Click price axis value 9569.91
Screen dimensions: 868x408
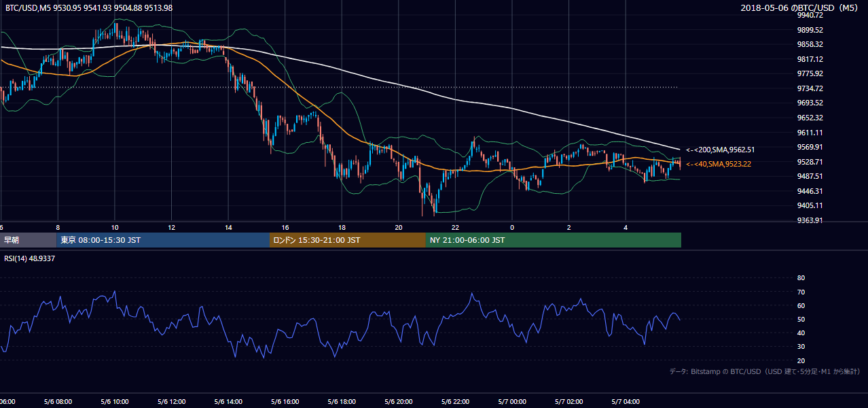click(x=810, y=147)
